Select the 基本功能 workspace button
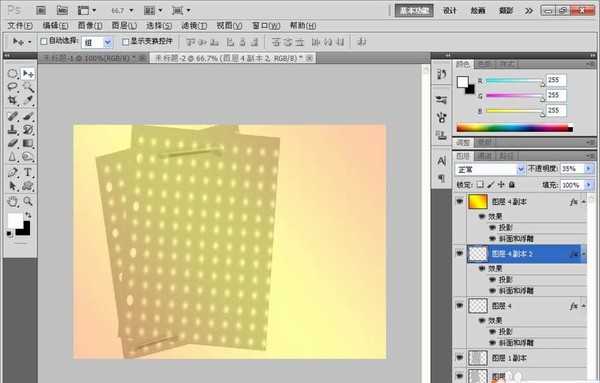 (414, 11)
